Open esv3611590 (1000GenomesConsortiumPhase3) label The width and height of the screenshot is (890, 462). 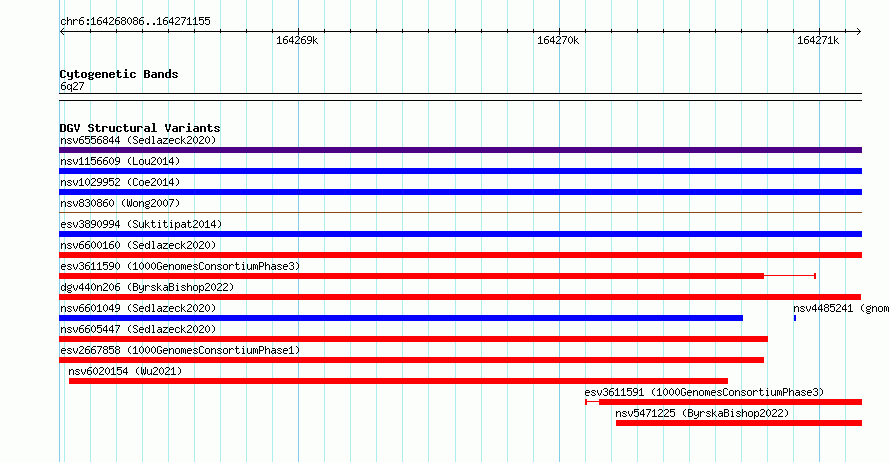180,266
